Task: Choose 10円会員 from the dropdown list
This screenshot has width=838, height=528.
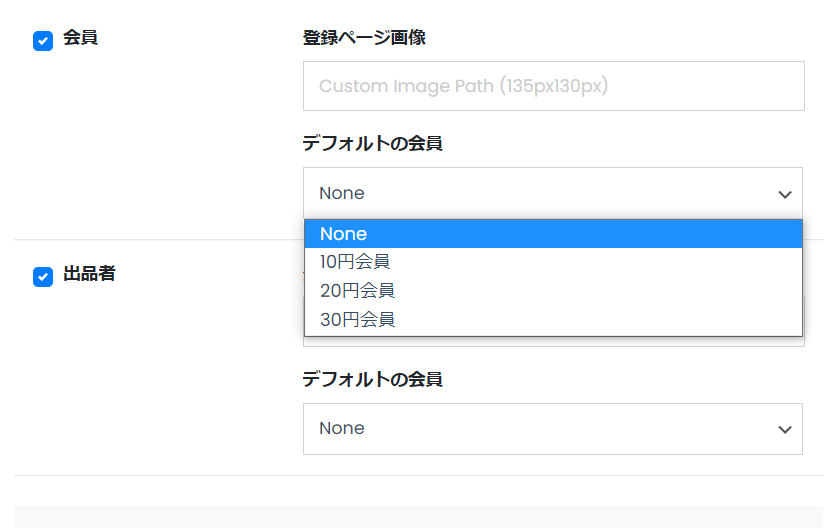Action: 553,262
